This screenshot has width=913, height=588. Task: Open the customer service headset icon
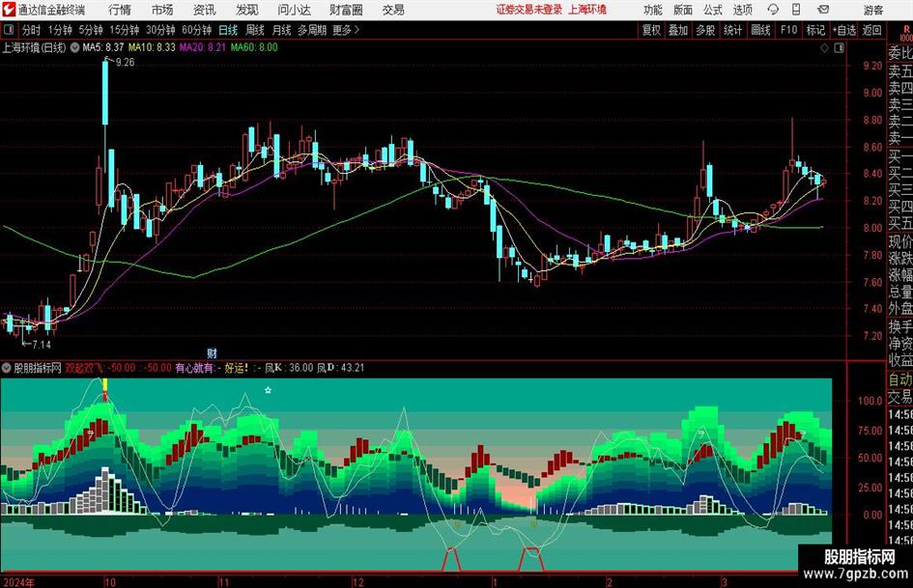coord(773,10)
